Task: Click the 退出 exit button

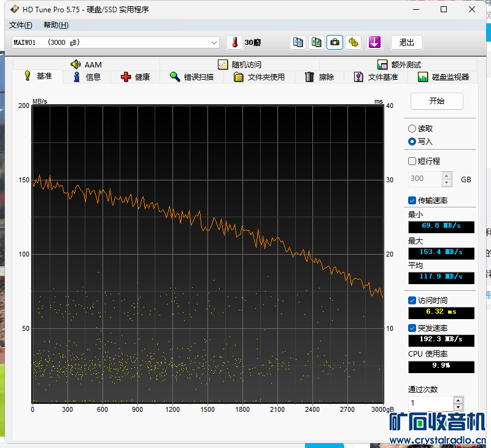Action: tap(406, 42)
